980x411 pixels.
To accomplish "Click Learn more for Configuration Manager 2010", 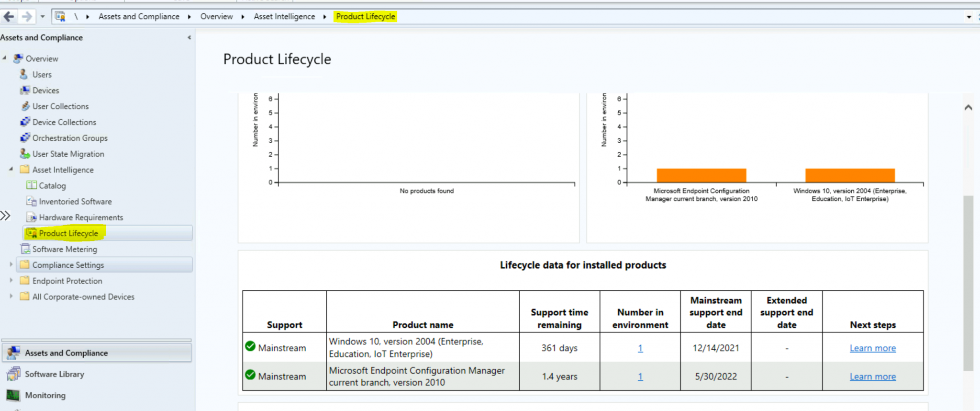I will (873, 377).
